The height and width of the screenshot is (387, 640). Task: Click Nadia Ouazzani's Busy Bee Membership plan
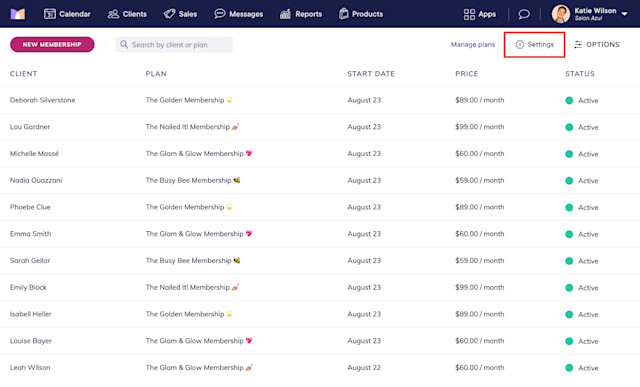[193, 180]
